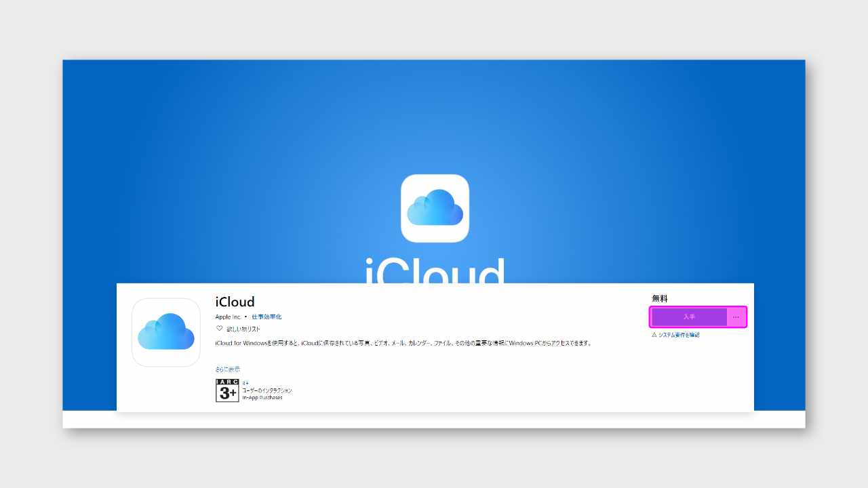Click the Apple Inc. publisher name

point(228,317)
